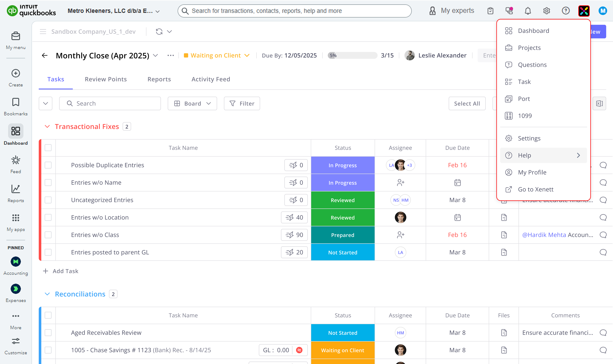613x364 pixels.
Task: Check the select-all checkbox in Transactional Fixes header
Action: [x=48, y=148]
